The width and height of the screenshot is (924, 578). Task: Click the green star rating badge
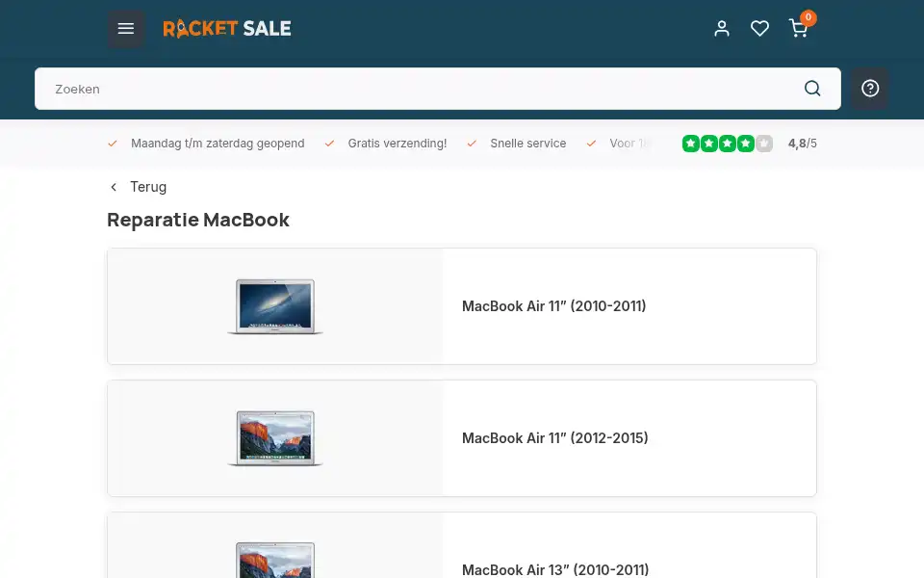point(728,144)
